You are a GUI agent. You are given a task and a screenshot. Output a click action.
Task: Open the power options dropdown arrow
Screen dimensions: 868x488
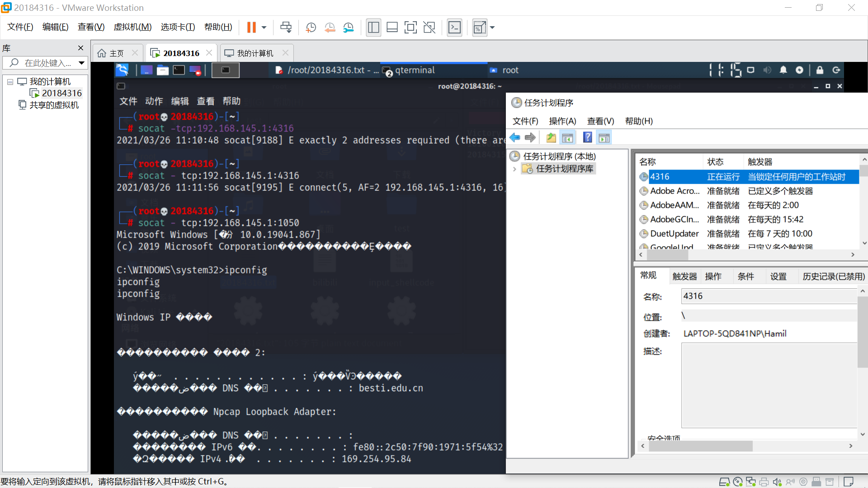(x=264, y=28)
